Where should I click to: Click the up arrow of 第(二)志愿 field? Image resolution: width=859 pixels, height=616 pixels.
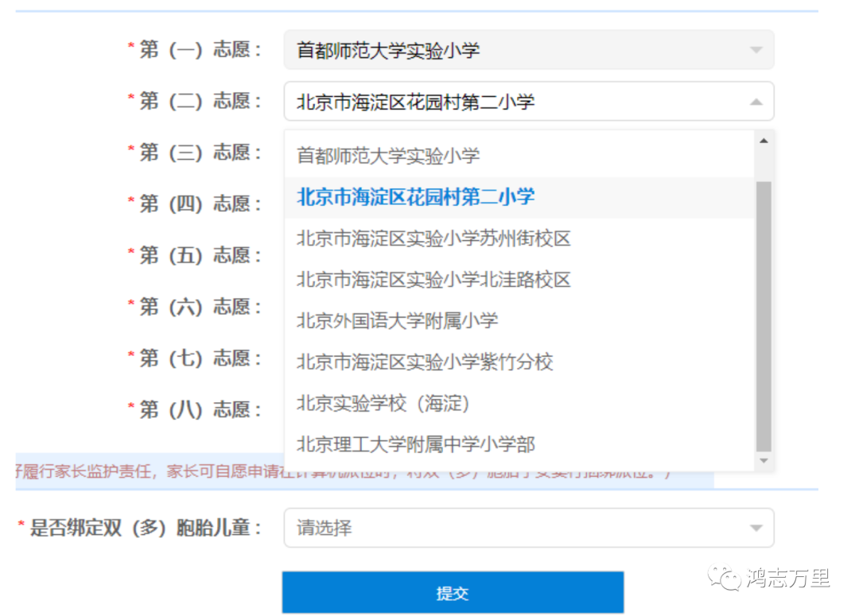[756, 102]
